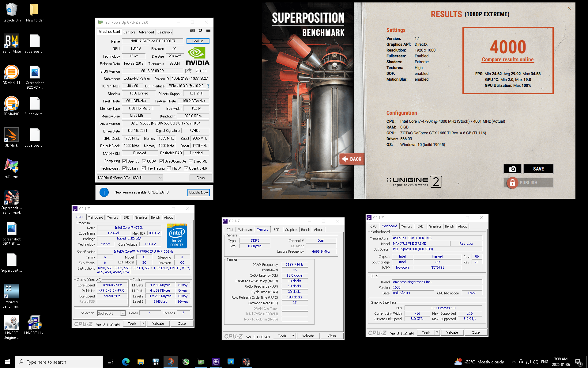
Task: Select SPD tab in CPU-Z Memory window
Action: point(277,230)
